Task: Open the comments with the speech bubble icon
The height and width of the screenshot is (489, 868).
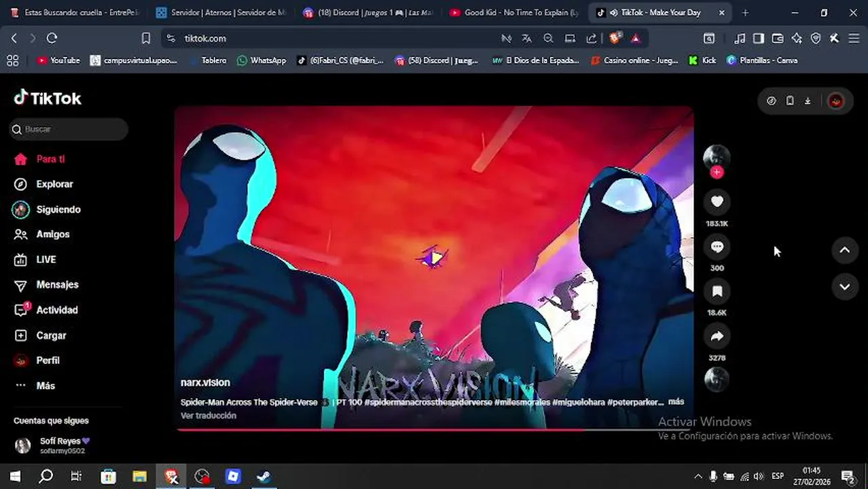Action: point(717,247)
